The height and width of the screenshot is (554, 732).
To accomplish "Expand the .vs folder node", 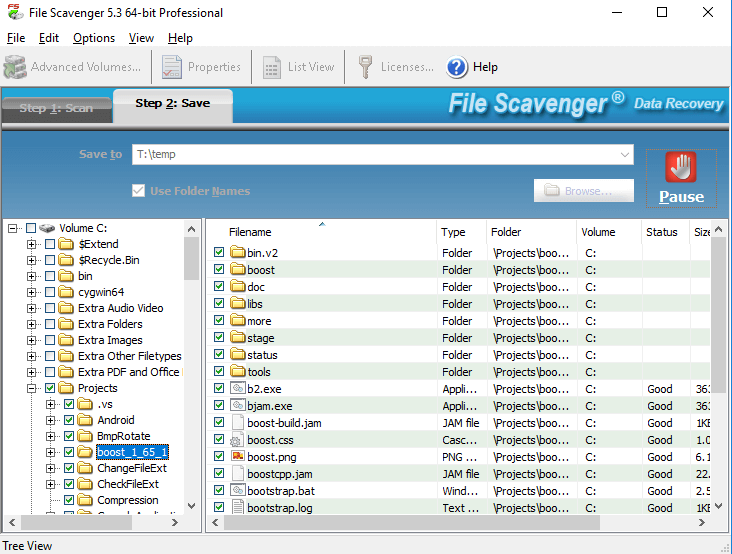I will [x=50, y=404].
